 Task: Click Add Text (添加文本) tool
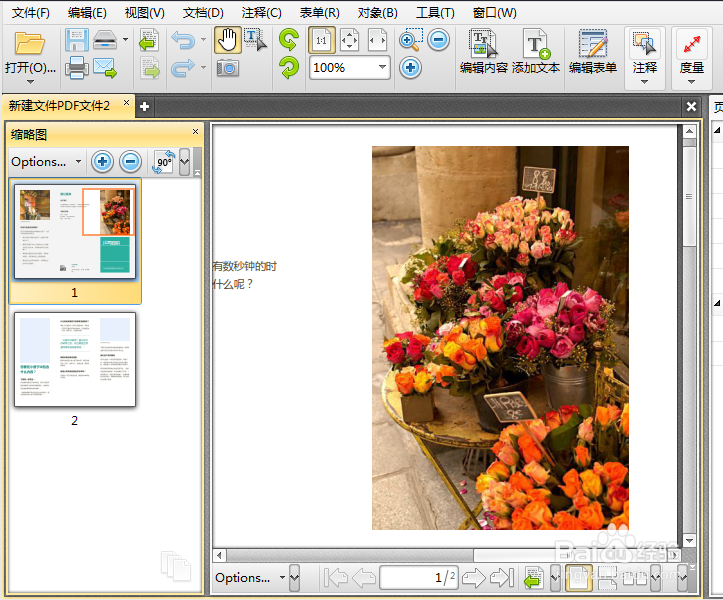pyautogui.click(x=536, y=51)
